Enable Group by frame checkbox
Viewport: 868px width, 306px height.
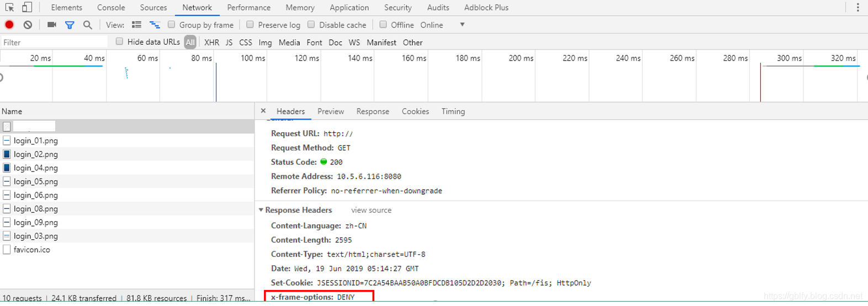[x=171, y=25]
